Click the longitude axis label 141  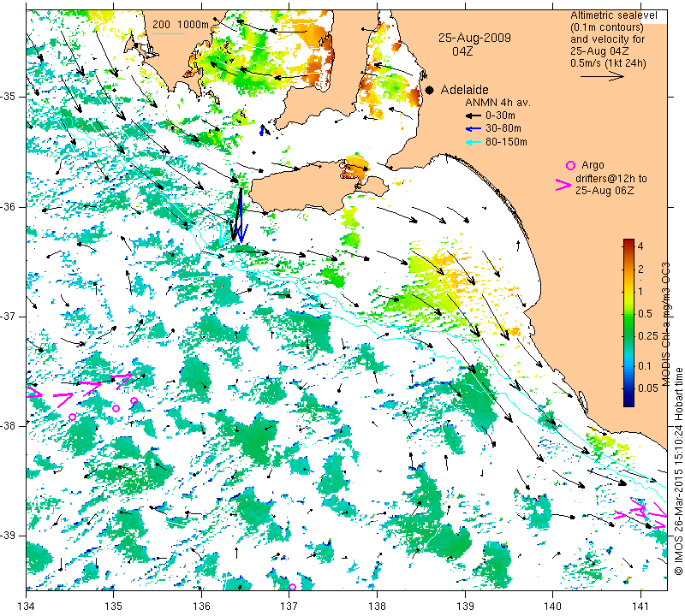pyautogui.click(x=640, y=607)
